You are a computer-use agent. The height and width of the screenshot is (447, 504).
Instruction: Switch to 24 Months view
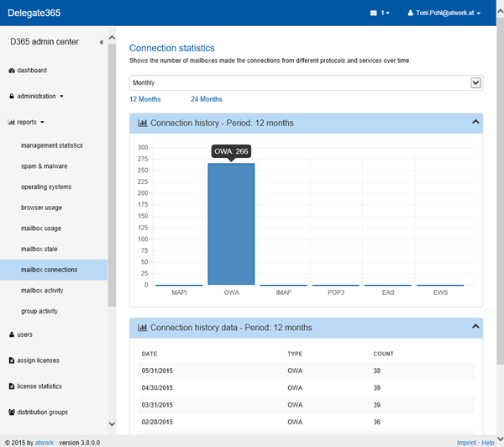tap(206, 99)
